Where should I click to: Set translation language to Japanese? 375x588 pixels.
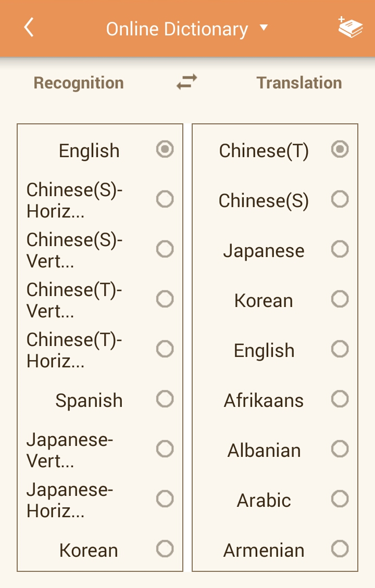(340, 249)
